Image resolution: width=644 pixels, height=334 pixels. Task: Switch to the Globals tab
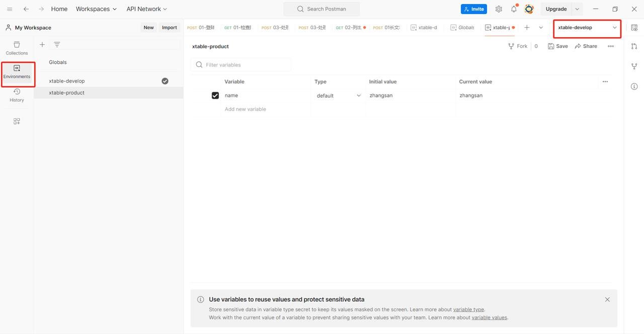pyautogui.click(x=462, y=28)
